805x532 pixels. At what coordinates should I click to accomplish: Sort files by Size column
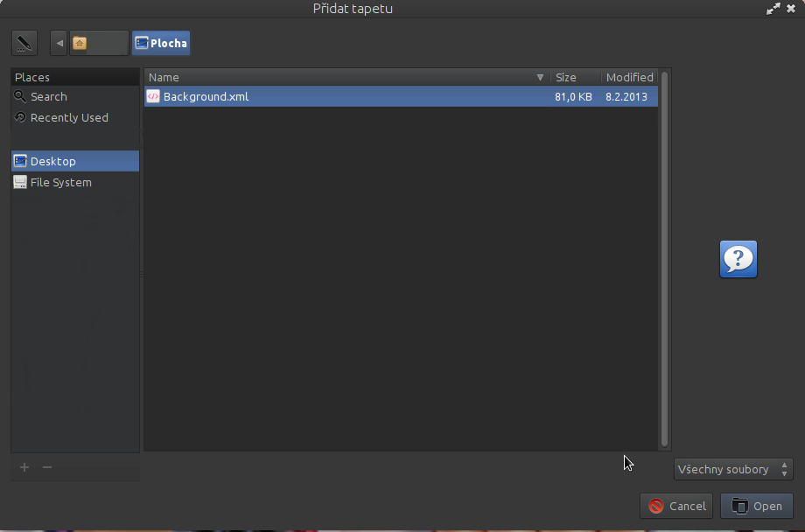coord(576,78)
